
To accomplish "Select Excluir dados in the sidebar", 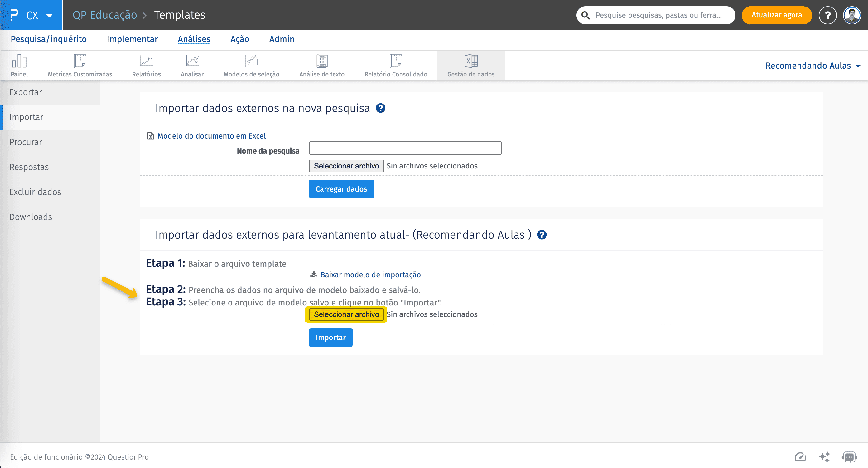I will point(35,192).
